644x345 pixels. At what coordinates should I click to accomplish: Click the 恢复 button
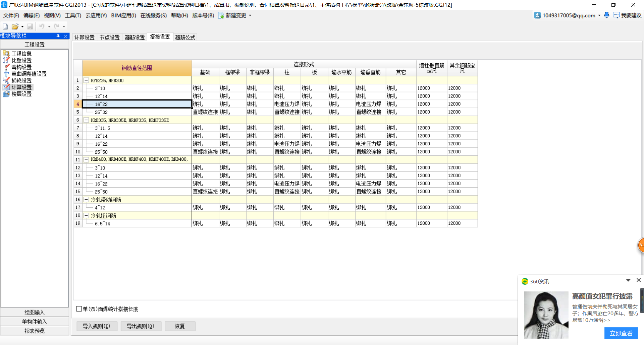(x=180, y=326)
